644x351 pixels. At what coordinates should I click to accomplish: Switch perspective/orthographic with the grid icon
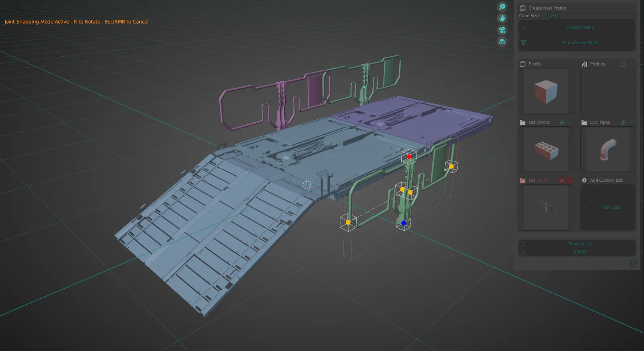click(502, 41)
